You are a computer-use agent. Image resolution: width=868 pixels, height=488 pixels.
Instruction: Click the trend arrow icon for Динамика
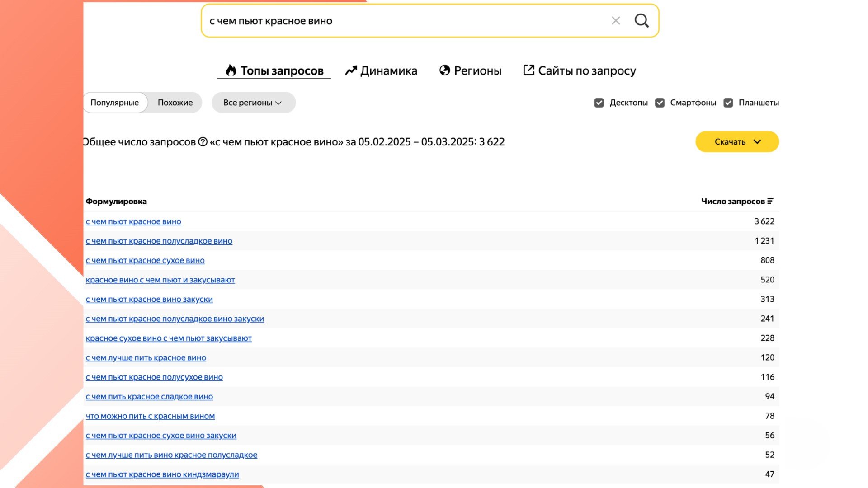(x=351, y=70)
